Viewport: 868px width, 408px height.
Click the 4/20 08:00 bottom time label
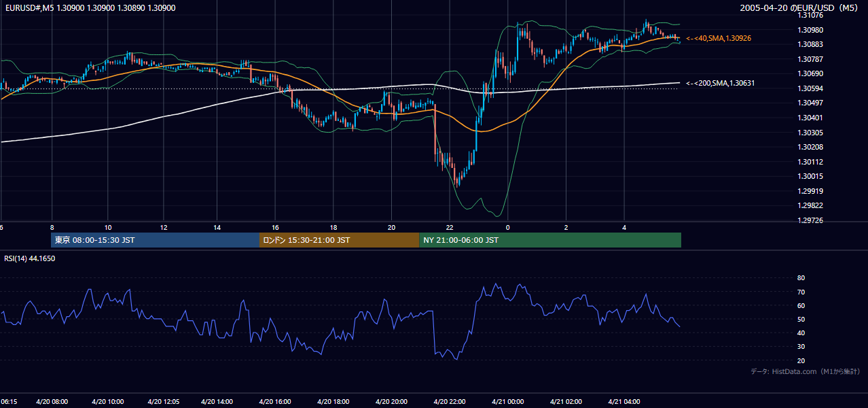pyautogui.click(x=52, y=402)
